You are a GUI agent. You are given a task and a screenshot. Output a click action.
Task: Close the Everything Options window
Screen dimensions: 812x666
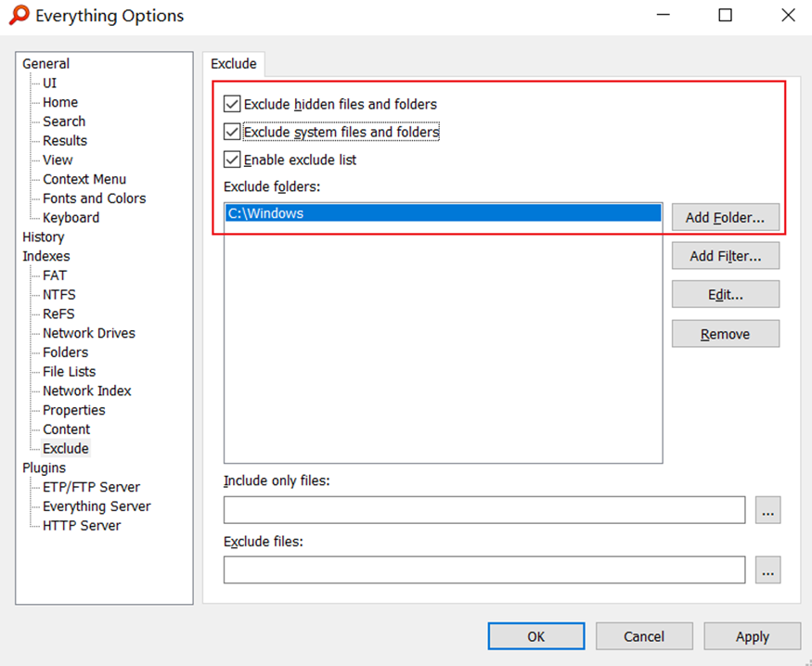(788, 15)
